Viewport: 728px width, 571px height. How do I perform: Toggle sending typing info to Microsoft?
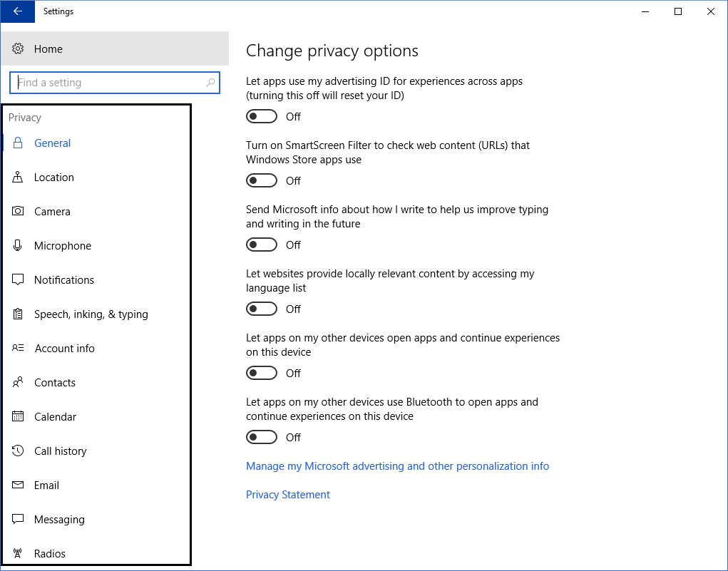(x=262, y=245)
